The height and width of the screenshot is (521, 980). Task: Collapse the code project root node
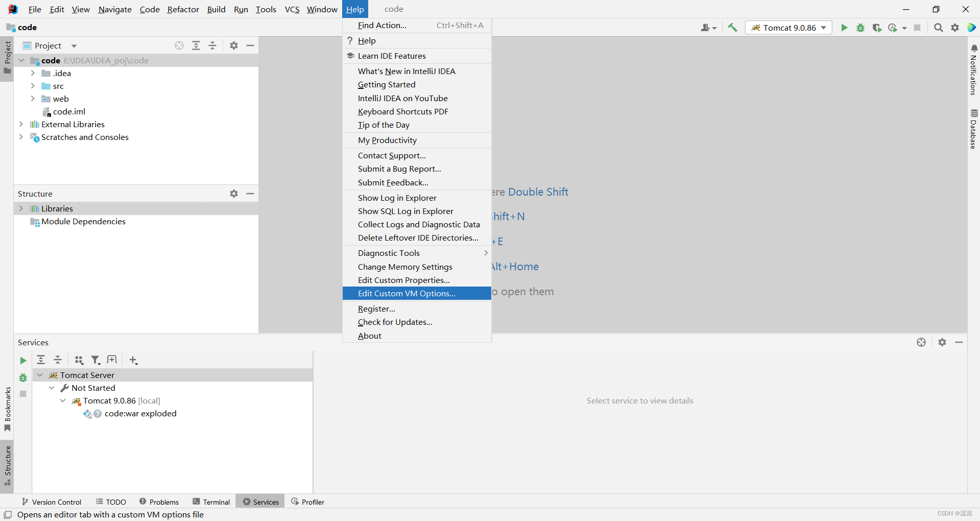click(x=21, y=60)
